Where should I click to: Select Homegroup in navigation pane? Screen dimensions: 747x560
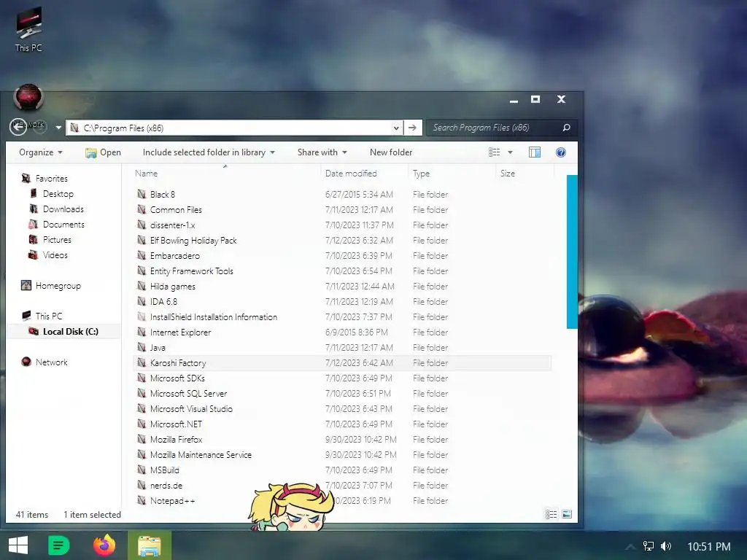pyautogui.click(x=51, y=286)
